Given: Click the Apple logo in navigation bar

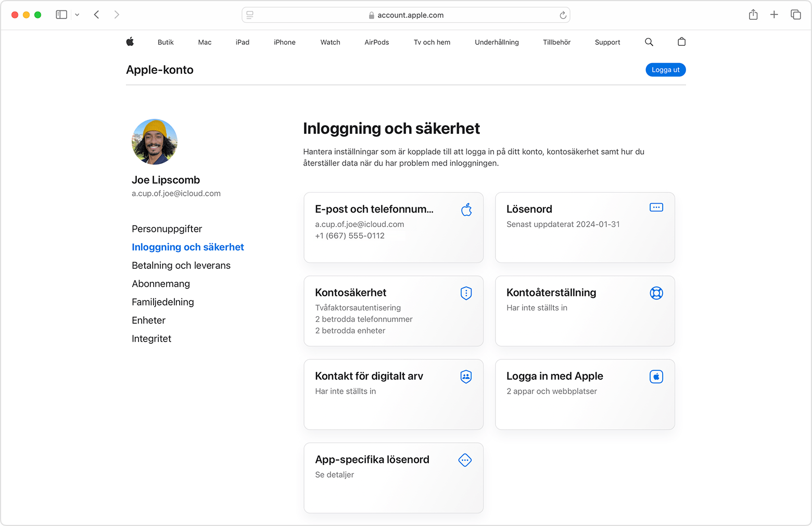Looking at the screenshot, I should [x=130, y=42].
